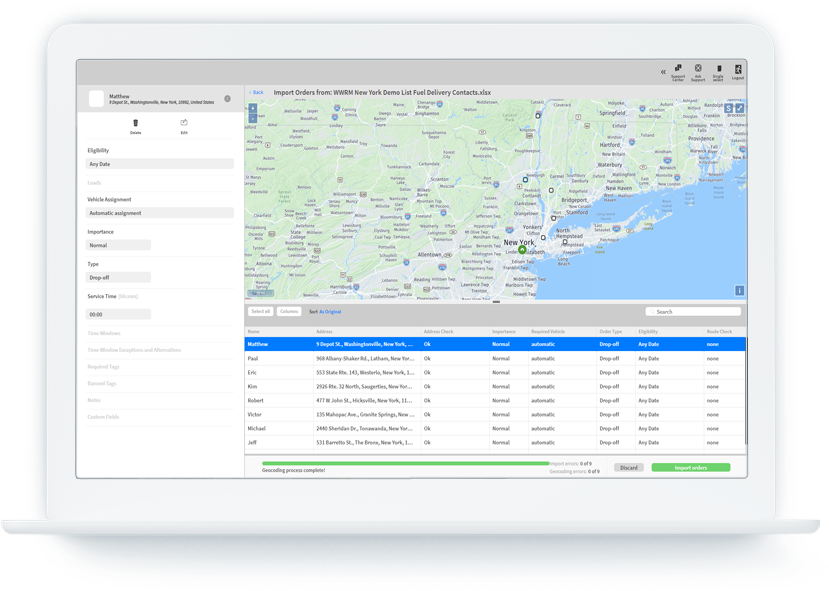Click the Logout icon
The width and height of the screenshot is (829, 591).
(x=738, y=70)
